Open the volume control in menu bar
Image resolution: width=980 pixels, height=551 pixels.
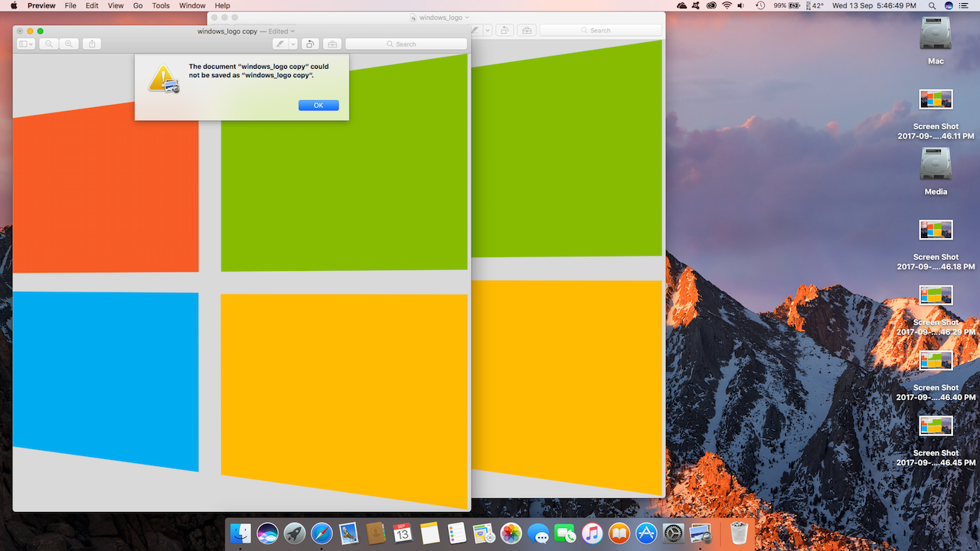743,5
